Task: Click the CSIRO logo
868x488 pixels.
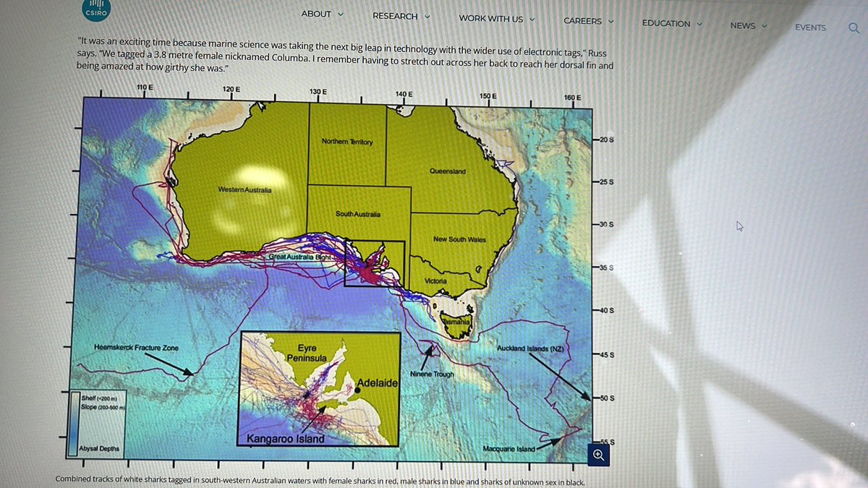Action: pyautogui.click(x=95, y=12)
